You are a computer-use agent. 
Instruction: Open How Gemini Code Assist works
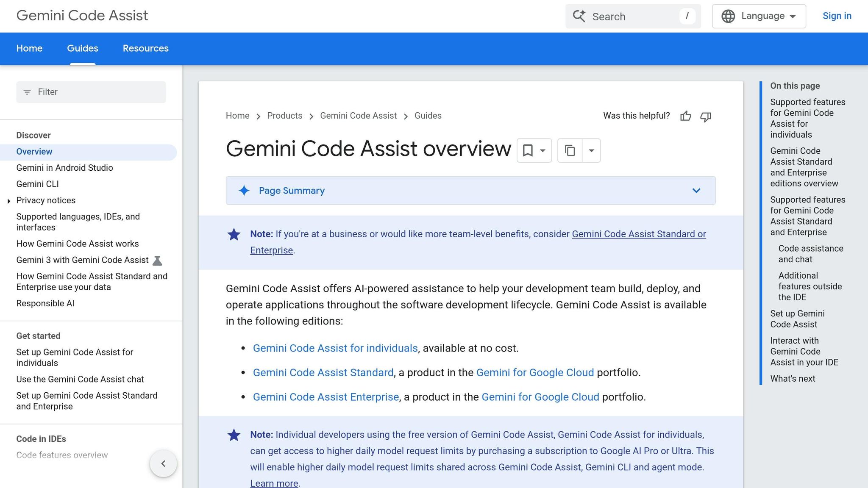78,244
